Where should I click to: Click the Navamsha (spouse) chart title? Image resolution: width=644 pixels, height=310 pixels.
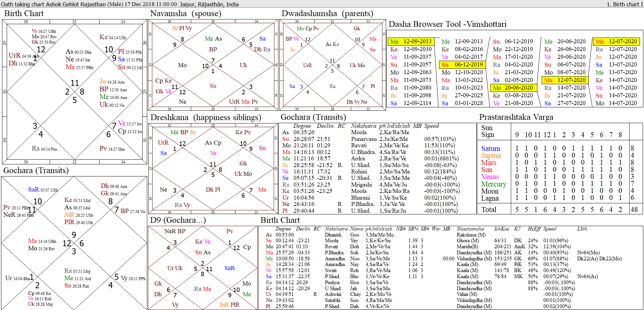click(x=186, y=13)
